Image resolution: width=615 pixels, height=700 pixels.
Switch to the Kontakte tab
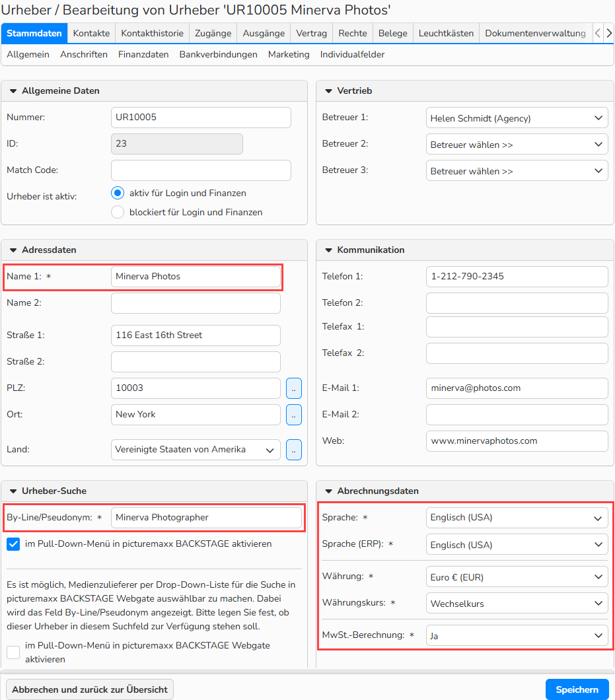[92, 33]
